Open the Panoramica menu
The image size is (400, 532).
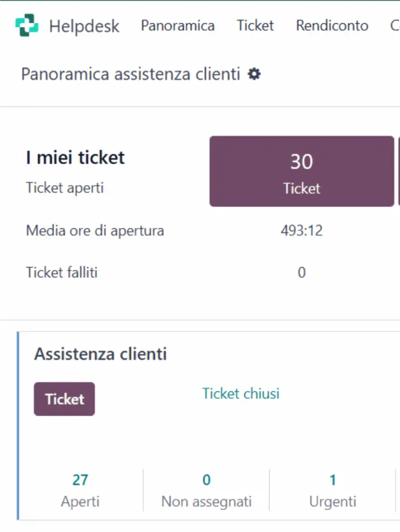(177, 26)
